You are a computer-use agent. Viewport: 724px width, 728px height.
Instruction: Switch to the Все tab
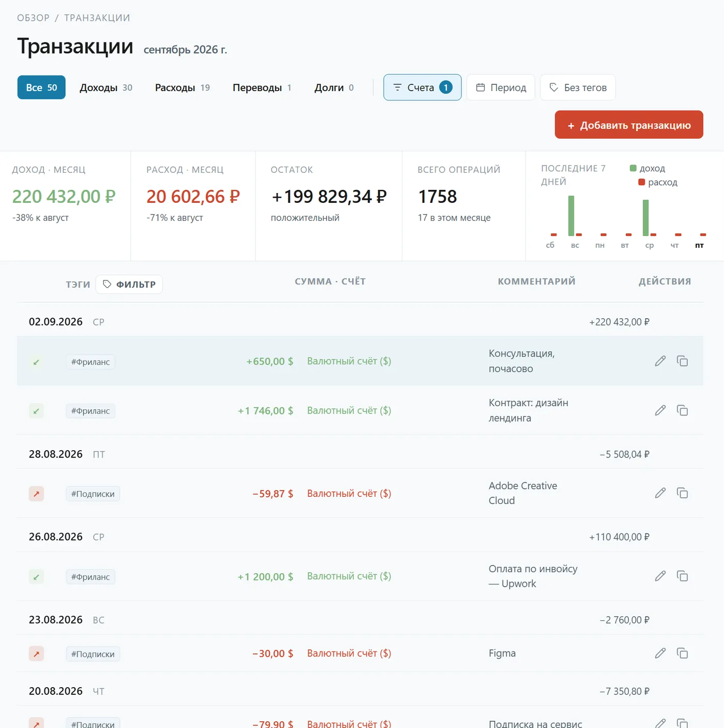tap(41, 87)
